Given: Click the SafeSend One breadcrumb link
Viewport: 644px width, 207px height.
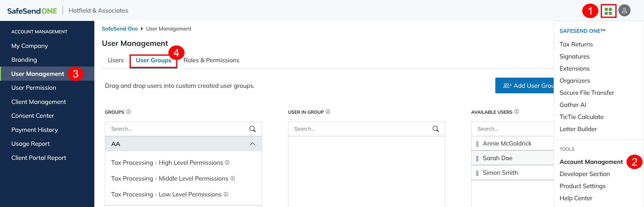Looking at the screenshot, I should pos(120,29).
